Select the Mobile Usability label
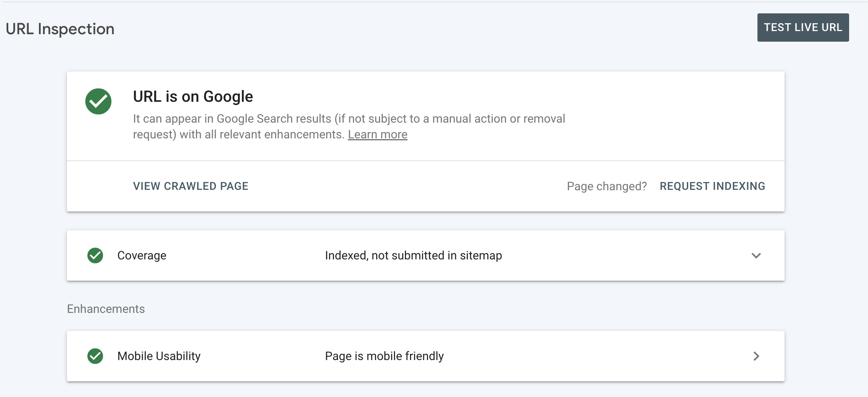Image resolution: width=868 pixels, height=397 pixels. point(159,356)
